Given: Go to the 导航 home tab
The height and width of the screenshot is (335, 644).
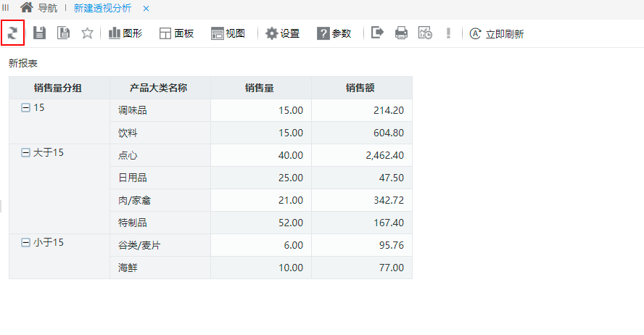Looking at the screenshot, I should pos(39,8).
